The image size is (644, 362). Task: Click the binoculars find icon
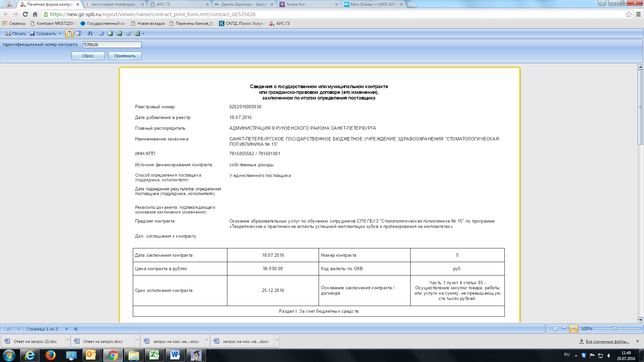tap(90, 34)
